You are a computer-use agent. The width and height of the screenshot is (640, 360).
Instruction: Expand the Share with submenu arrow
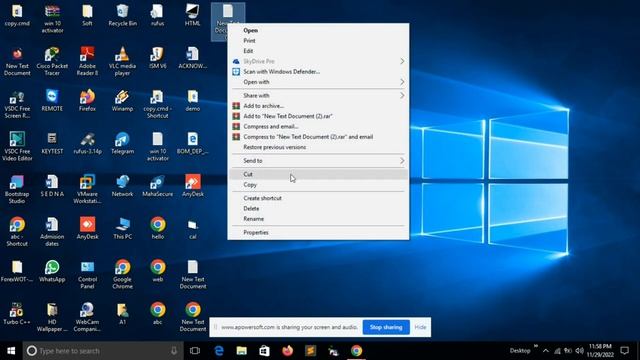(402, 96)
